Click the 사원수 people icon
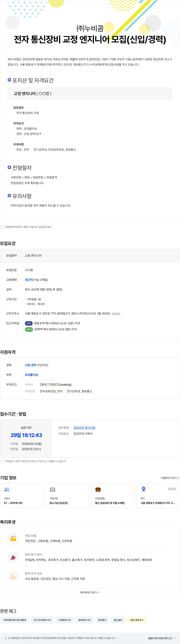Screen dimensions: 180x644 (7, 489)
